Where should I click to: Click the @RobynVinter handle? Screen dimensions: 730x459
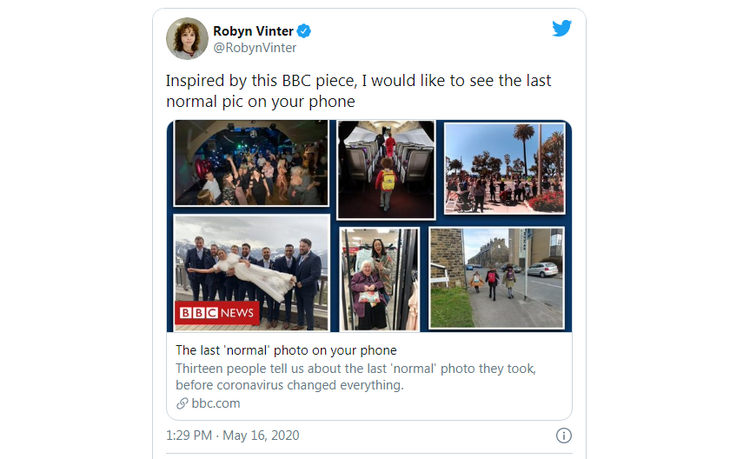click(255, 47)
